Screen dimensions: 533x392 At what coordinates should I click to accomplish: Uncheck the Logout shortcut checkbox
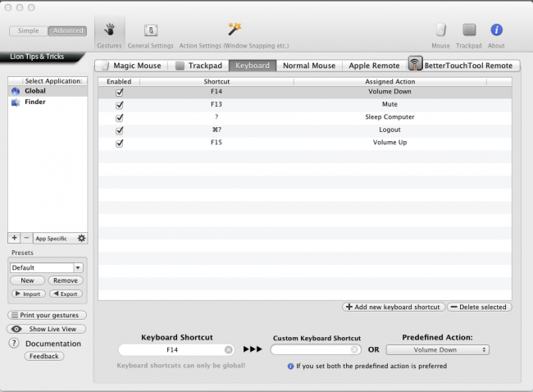point(120,130)
